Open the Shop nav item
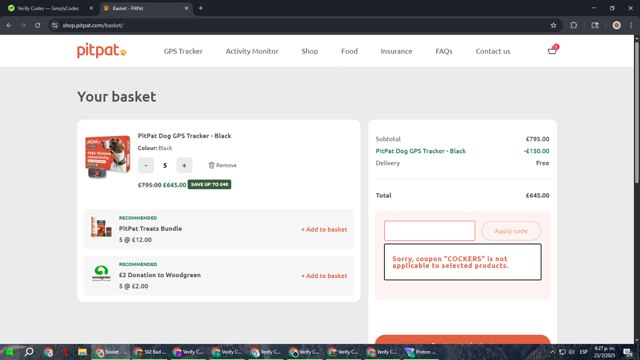This screenshot has width=640, height=360. [309, 51]
